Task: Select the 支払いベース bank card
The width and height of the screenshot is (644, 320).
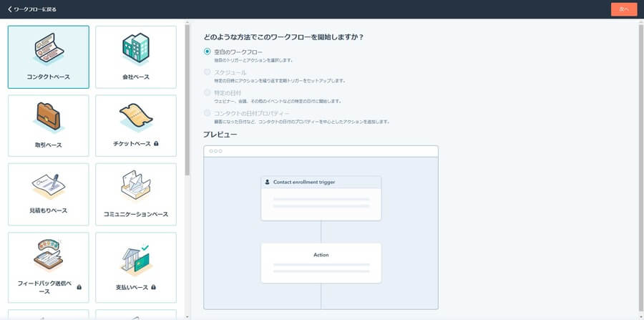Action: click(x=136, y=268)
